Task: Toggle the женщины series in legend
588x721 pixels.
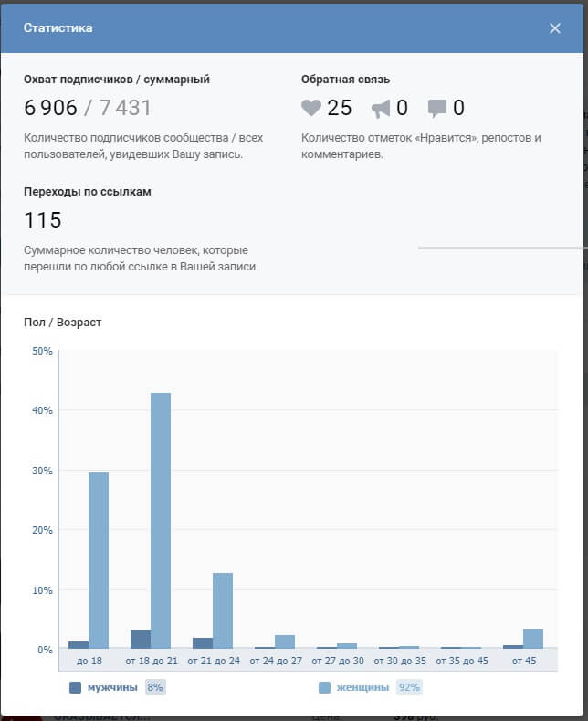Action: [362, 687]
